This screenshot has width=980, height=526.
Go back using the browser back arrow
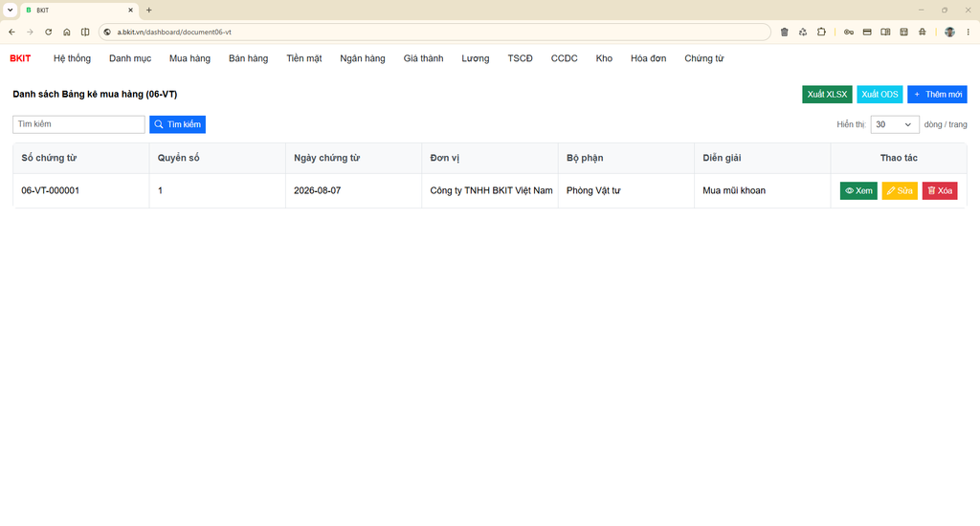coord(11,32)
